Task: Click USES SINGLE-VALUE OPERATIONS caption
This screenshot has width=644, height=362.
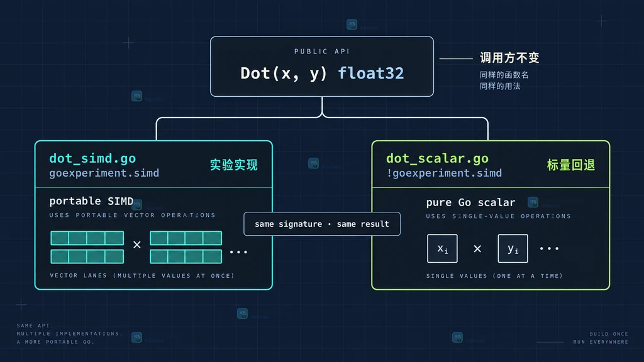Action: pos(498,216)
